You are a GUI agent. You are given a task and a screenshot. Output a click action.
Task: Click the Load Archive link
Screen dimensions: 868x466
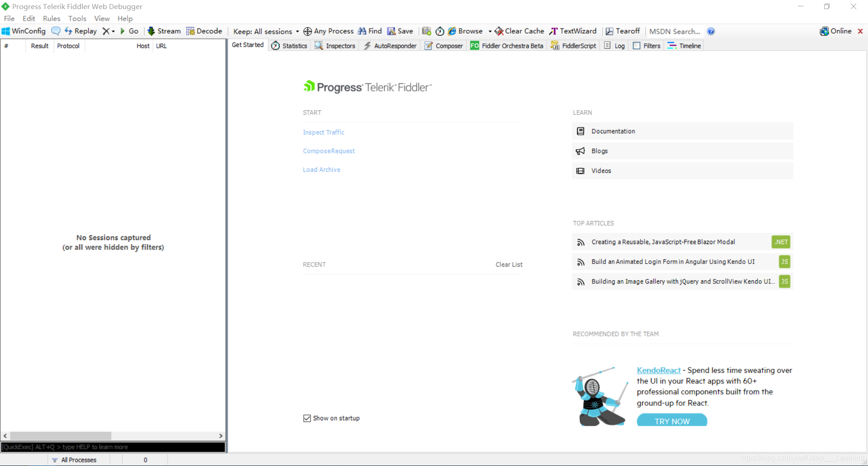[321, 169]
